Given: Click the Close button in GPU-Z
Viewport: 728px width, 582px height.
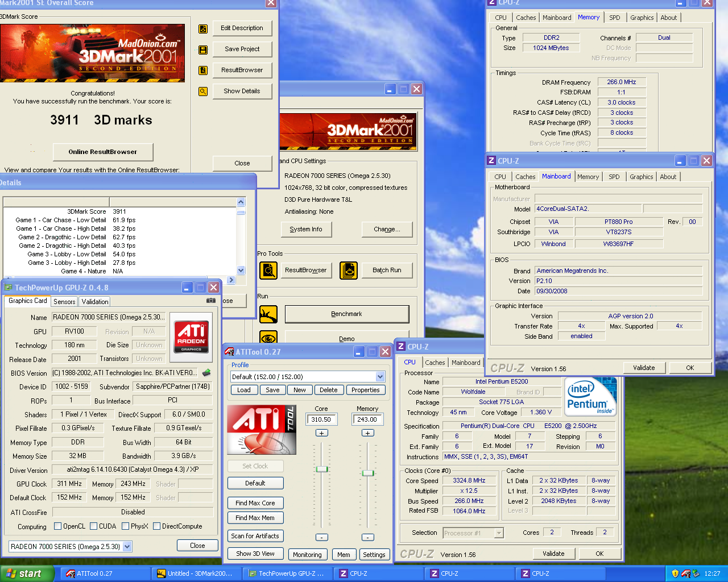Looking at the screenshot, I should pyautogui.click(x=197, y=546).
